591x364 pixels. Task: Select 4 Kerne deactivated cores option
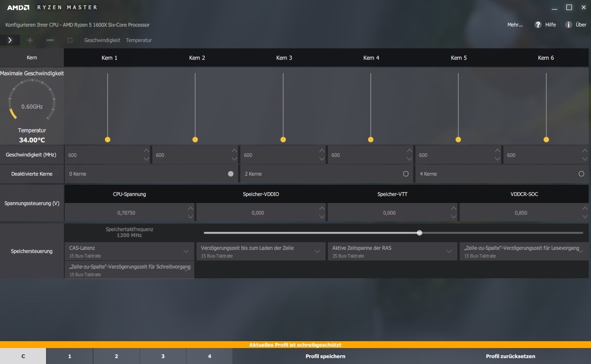point(581,174)
